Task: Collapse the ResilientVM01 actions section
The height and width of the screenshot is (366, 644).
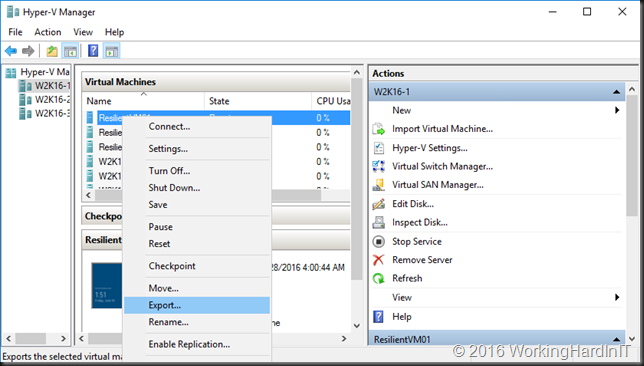Action: (616, 339)
